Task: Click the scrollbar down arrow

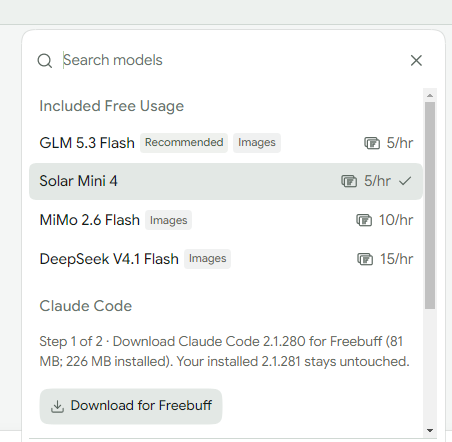Action: pos(430,431)
